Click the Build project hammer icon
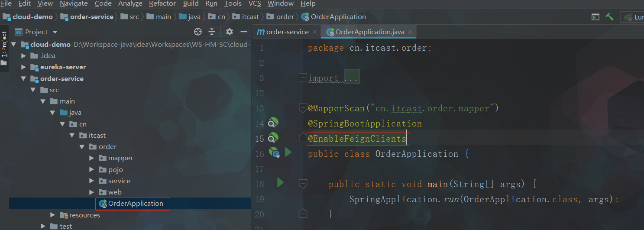Image resolution: width=644 pixels, height=230 pixels. (x=609, y=17)
